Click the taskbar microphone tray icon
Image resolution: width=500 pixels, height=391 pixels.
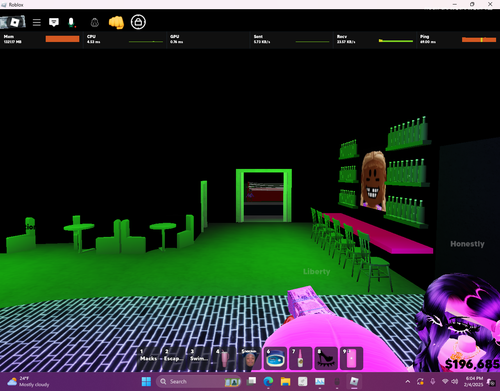pos(433,382)
